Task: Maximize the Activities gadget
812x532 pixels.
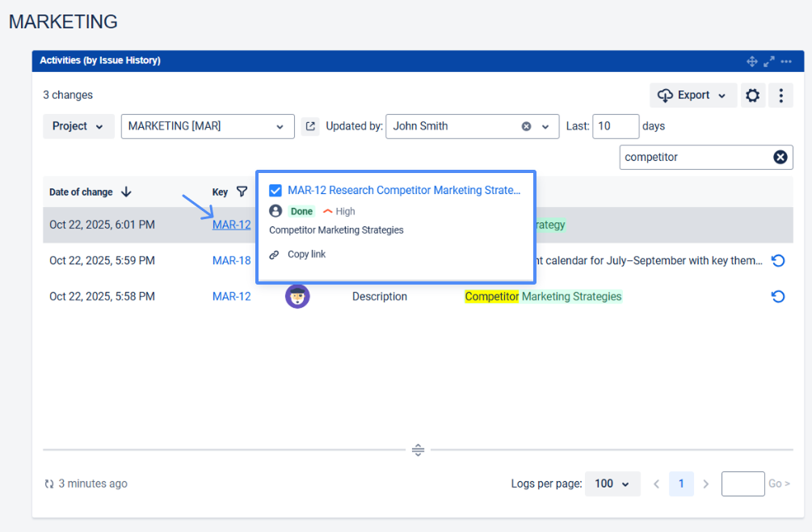Action: pos(768,61)
